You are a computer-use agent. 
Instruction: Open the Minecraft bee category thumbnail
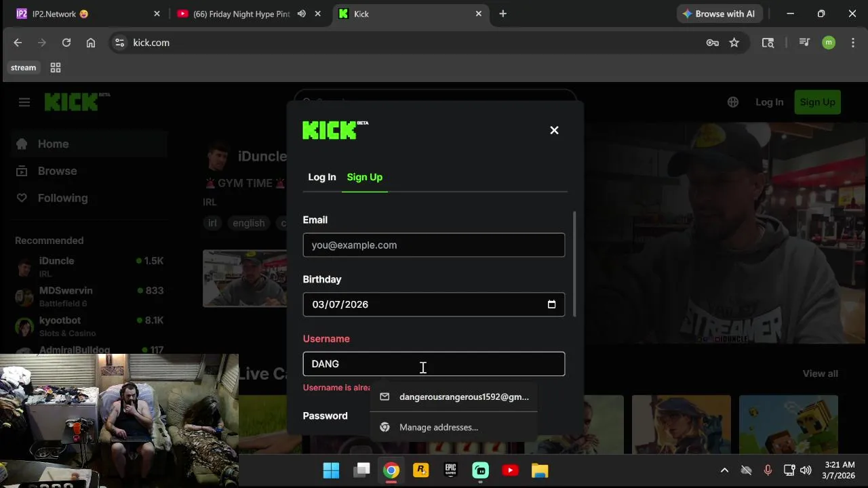(789, 424)
